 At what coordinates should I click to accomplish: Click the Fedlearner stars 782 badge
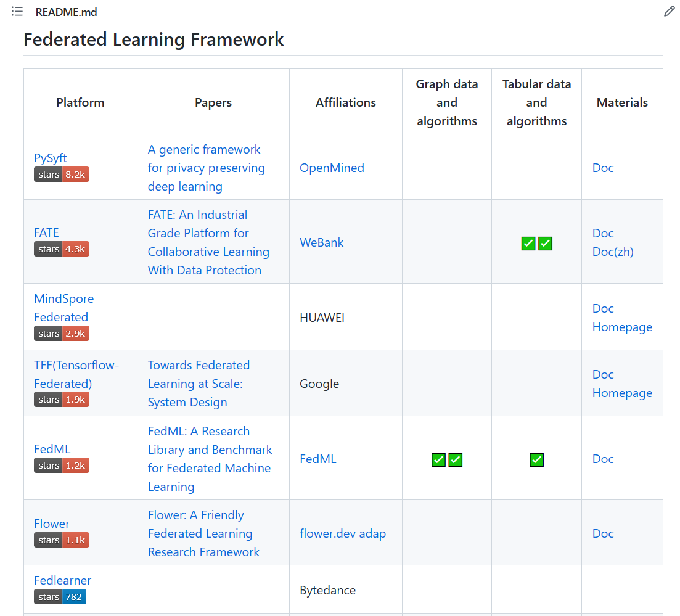pyautogui.click(x=60, y=597)
